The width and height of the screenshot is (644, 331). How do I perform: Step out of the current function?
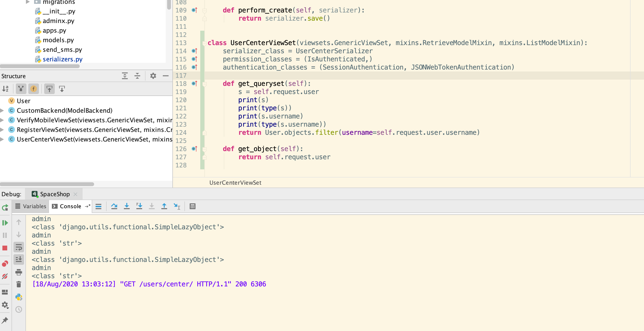point(164,206)
